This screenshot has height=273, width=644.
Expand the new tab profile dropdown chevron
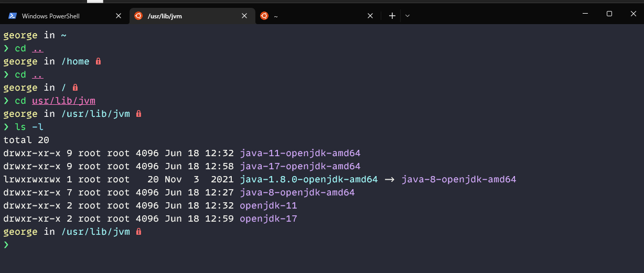coord(407,16)
